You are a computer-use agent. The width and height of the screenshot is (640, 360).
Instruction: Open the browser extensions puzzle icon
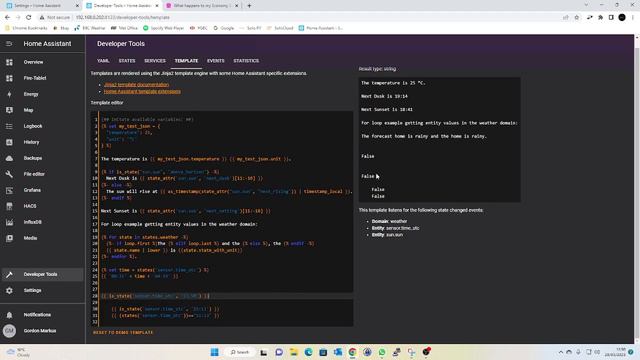point(600,18)
